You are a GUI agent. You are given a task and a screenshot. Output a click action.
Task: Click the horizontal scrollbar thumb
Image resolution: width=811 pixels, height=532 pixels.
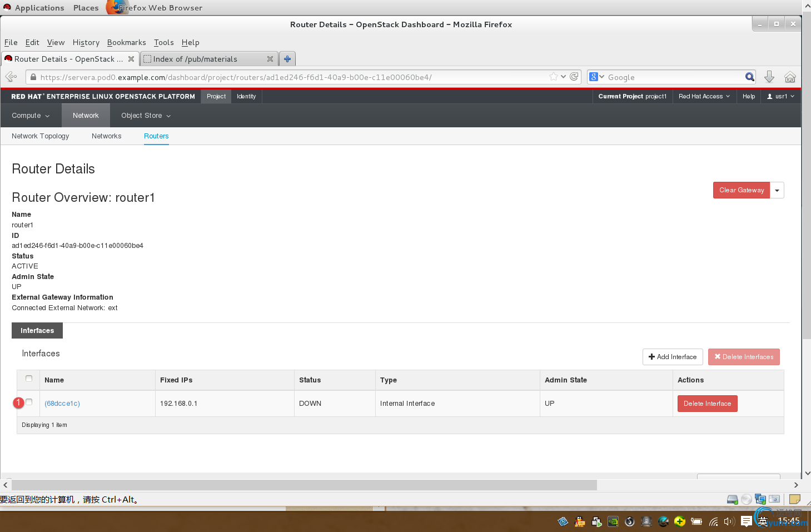click(304, 485)
